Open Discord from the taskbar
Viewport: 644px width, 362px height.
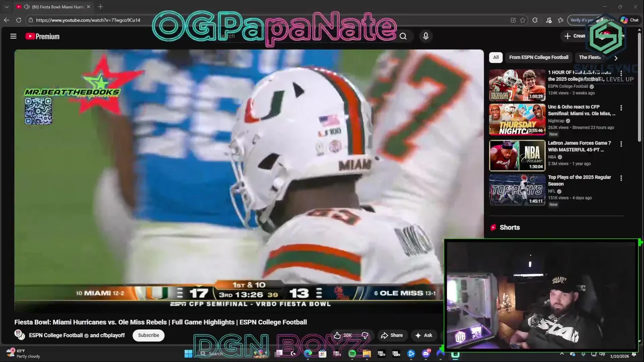point(426,354)
